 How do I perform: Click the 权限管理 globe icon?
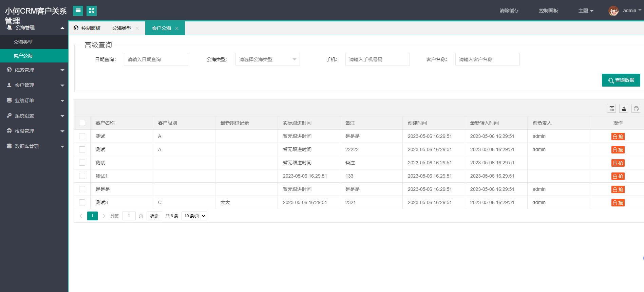[x=9, y=131]
